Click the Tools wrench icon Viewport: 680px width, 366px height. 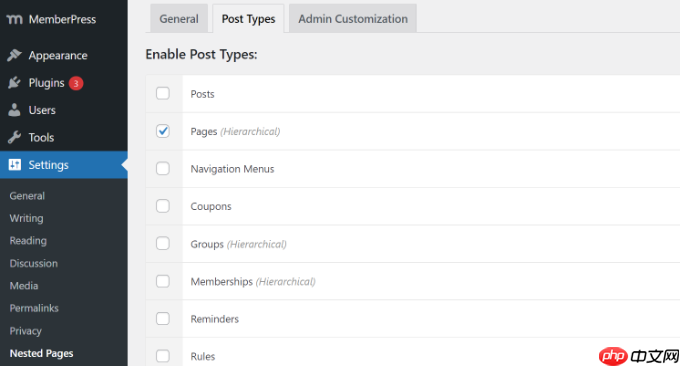click(x=14, y=137)
